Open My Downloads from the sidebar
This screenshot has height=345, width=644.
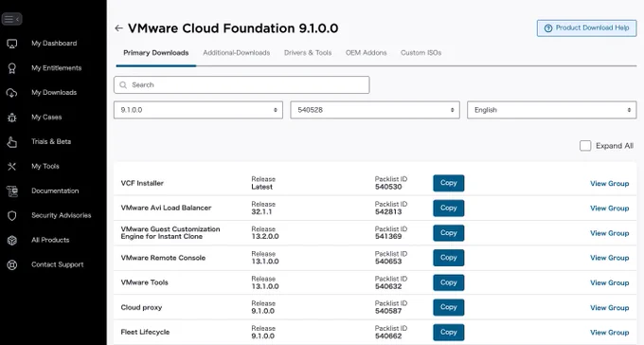coord(54,93)
